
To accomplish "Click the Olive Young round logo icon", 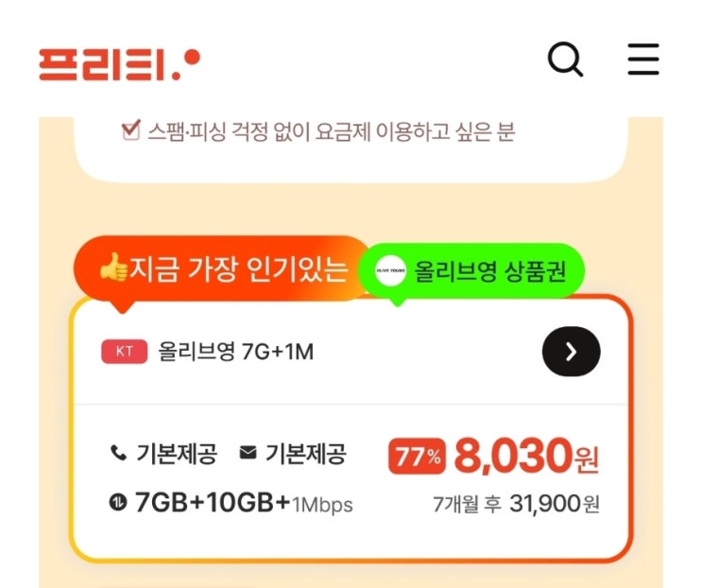I will click(x=390, y=270).
